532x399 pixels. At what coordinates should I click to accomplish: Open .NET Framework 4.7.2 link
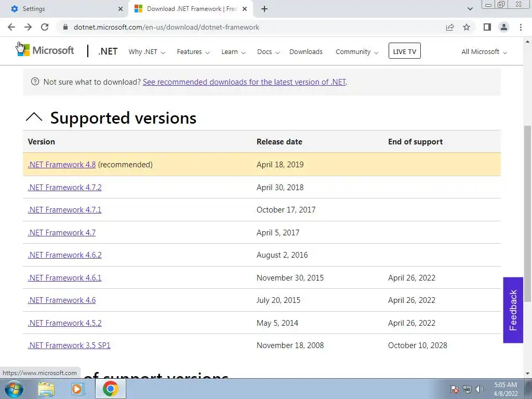point(64,187)
